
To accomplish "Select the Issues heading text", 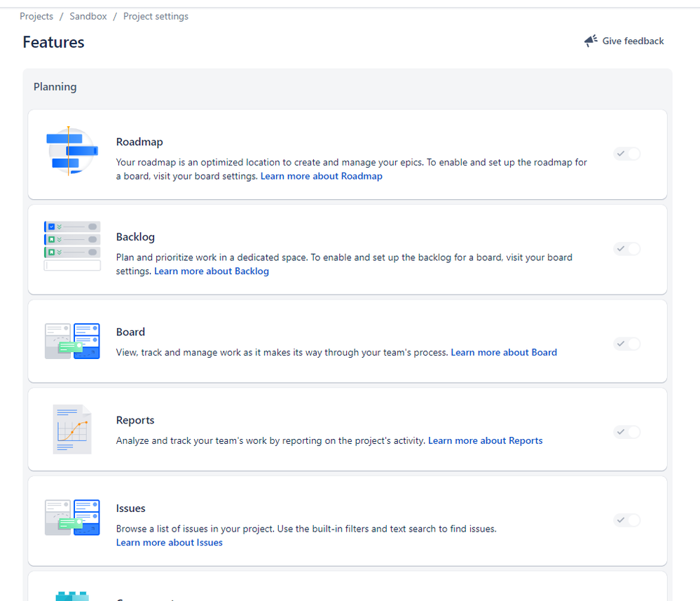I will [130, 508].
